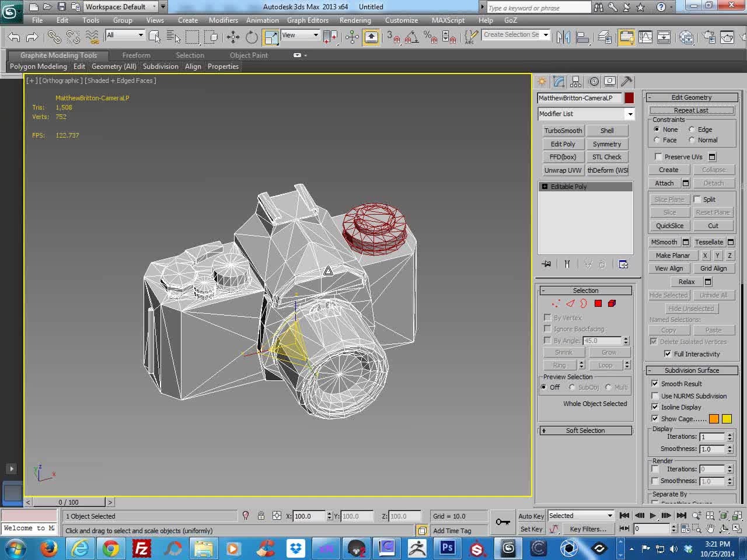This screenshot has height=560, width=747.
Task: Open the Create command panel tab
Action: (542, 82)
